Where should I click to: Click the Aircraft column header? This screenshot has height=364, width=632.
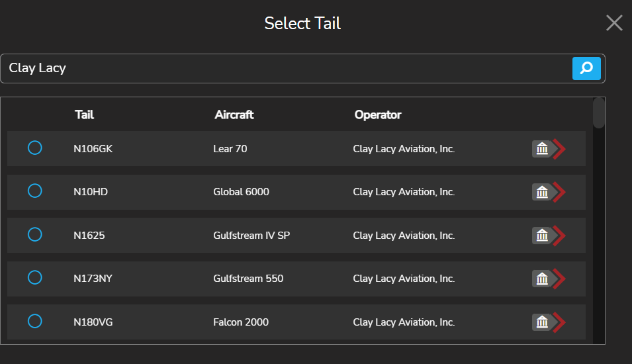point(234,114)
